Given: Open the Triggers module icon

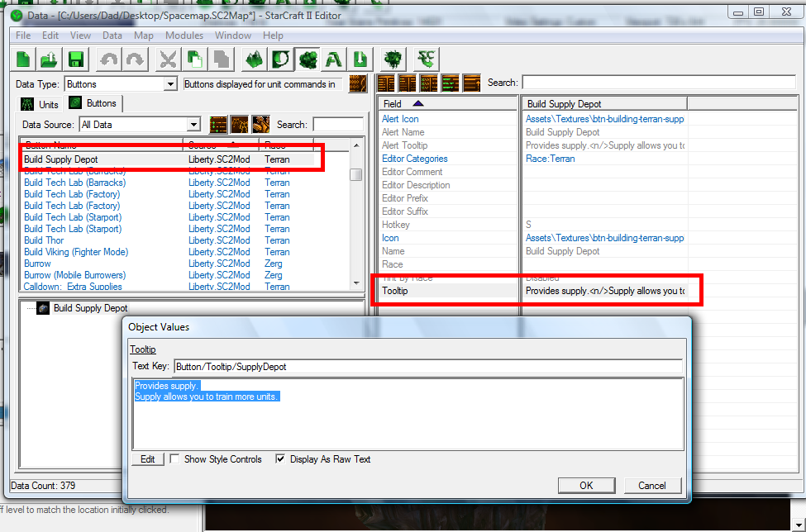Looking at the screenshot, I should pyautogui.click(x=281, y=59).
